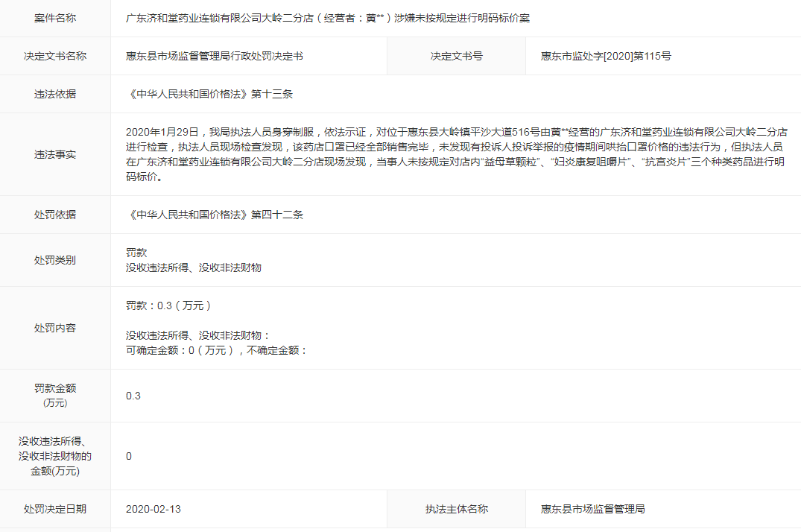Click the 没收违法所得、没收非法财物的金额(万元) label
The width and height of the screenshot is (801, 532).
55,456
